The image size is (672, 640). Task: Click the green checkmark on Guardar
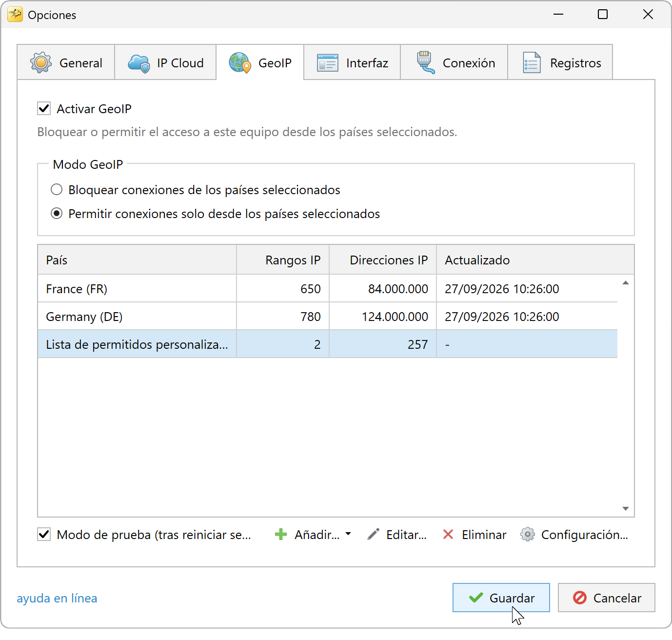pos(476,598)
